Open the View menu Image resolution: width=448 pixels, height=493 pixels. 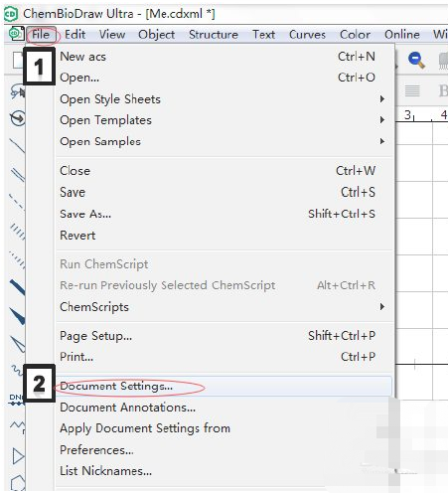click(112, 35)
